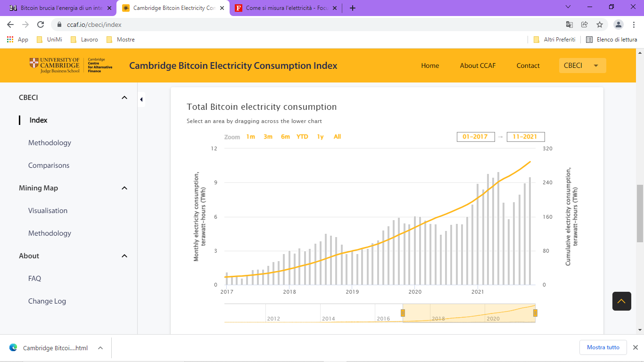The height and width of the screenshot is (362, 644).
Task: Zoom chart to 1y
Action: tap(320, 137)
